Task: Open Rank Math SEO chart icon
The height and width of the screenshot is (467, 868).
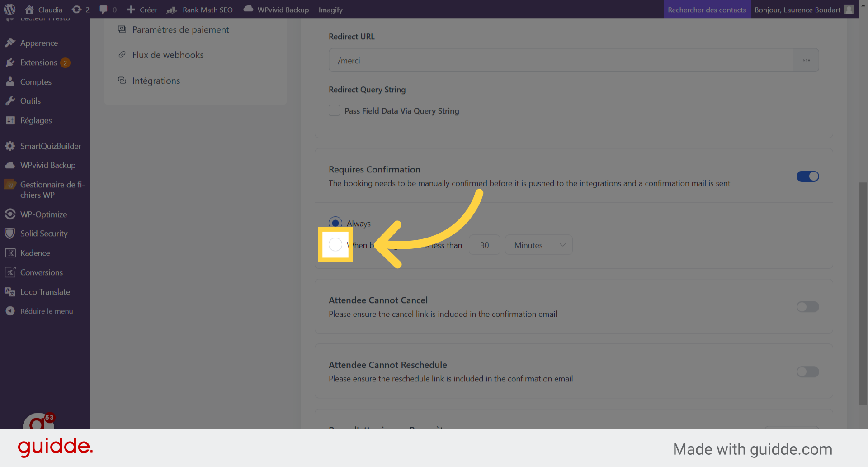Action: 171,10
